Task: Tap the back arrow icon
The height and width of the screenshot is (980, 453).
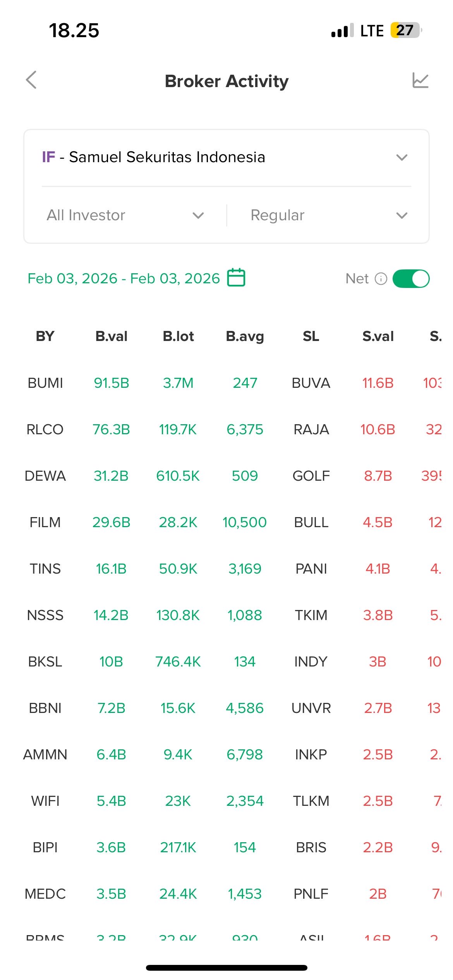Action: (x=32, y=80)
